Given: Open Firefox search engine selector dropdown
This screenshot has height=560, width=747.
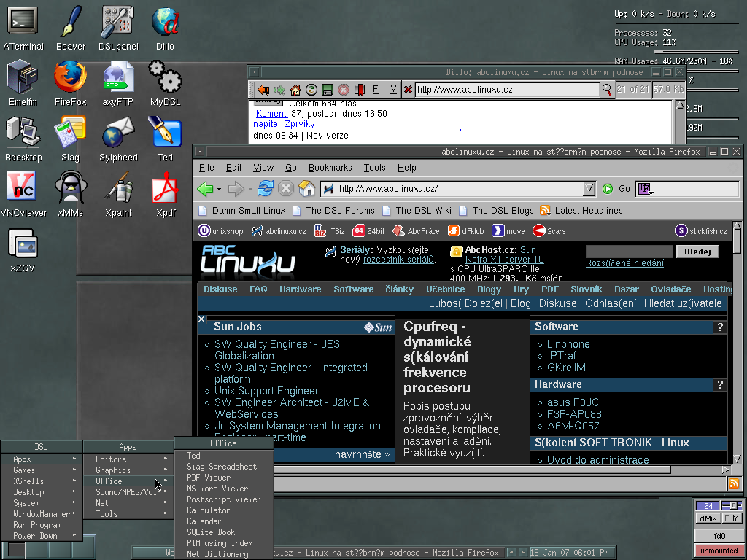Looking at the screenshot, I should (645, 189).
